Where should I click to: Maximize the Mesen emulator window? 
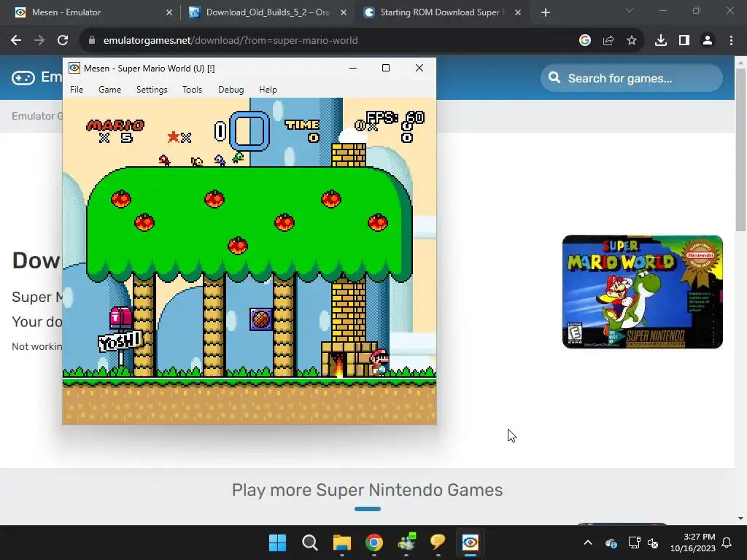click(x=386, y=68)
